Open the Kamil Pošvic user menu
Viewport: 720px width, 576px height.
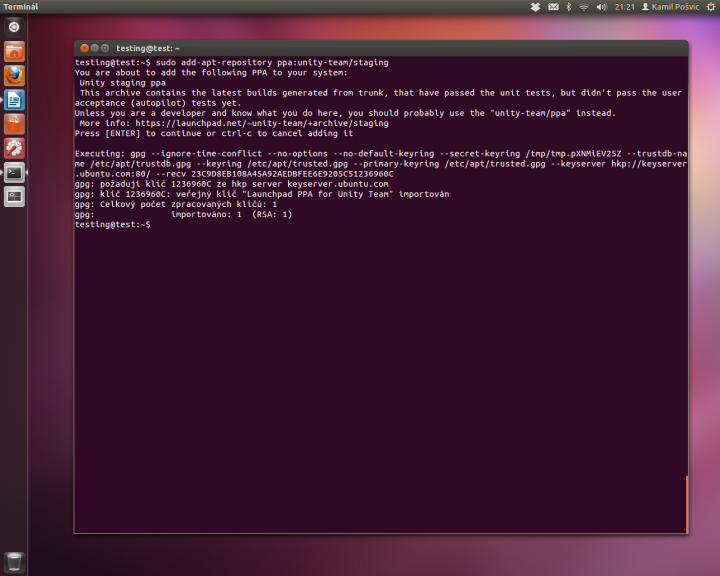coord(670,7)
